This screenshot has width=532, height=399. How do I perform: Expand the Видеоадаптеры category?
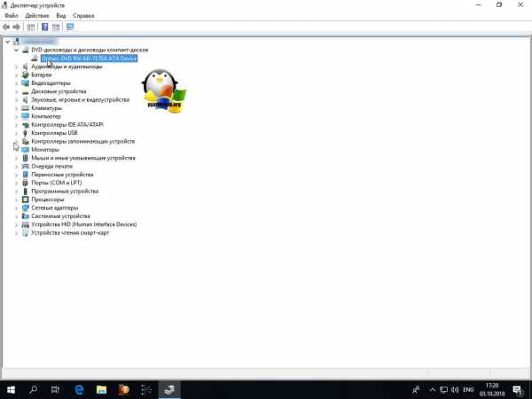(x=16, y=83)
